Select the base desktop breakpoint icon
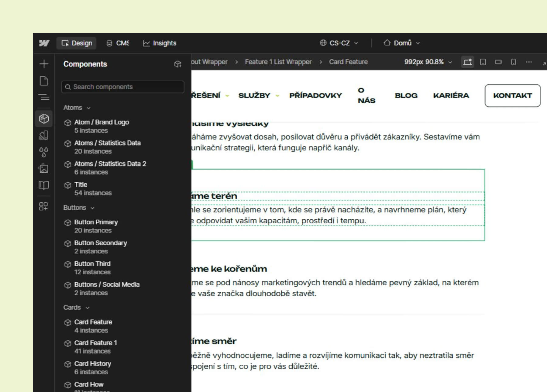The height and width of the screenshot is (392, 547). pyautogui.click(x=467, y=62)
